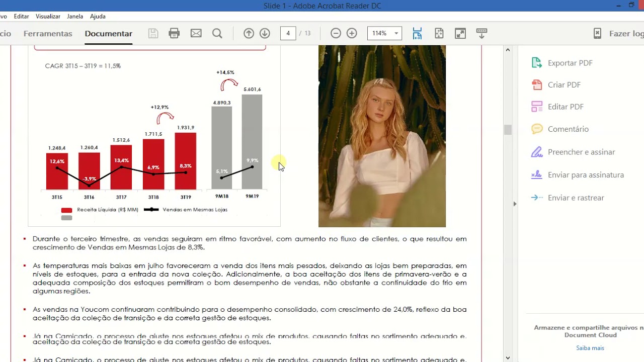Click the page number input field
This screenshot has height=362, width=644.
pos(288,33)
